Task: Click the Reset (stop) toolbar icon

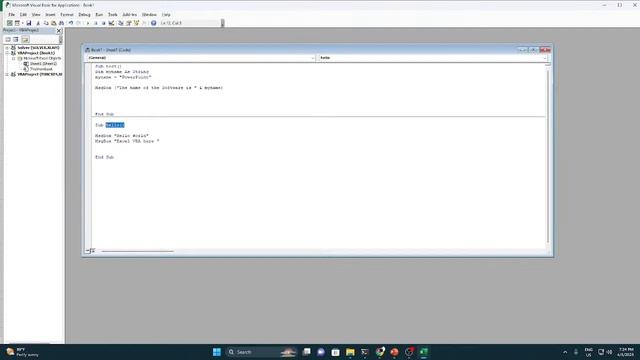Action: [103, 23]
